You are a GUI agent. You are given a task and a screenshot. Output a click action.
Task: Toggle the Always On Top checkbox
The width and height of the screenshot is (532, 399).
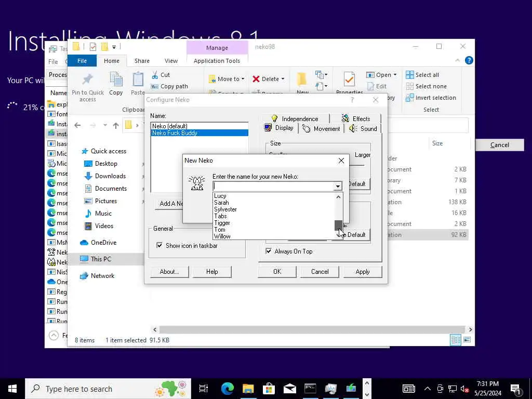tap(269, 251)
